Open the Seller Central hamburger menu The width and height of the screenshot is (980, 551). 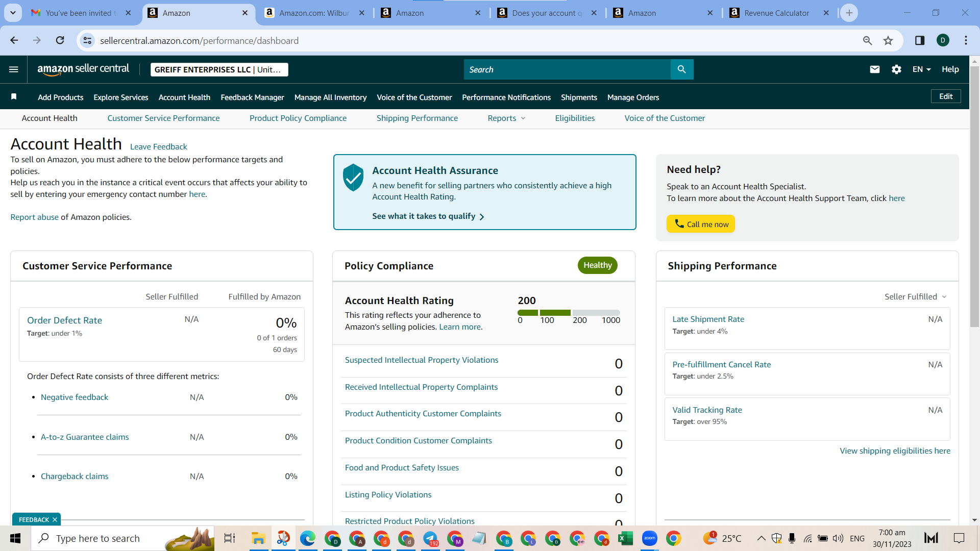coord(14,69)
